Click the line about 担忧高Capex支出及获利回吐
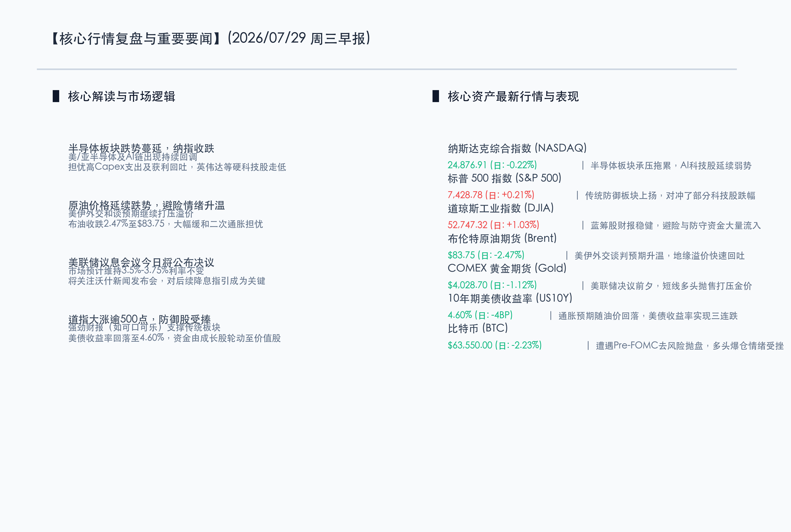Image resolution: width=791 pixels, height=532 pixels. click(x=177, y=167)
